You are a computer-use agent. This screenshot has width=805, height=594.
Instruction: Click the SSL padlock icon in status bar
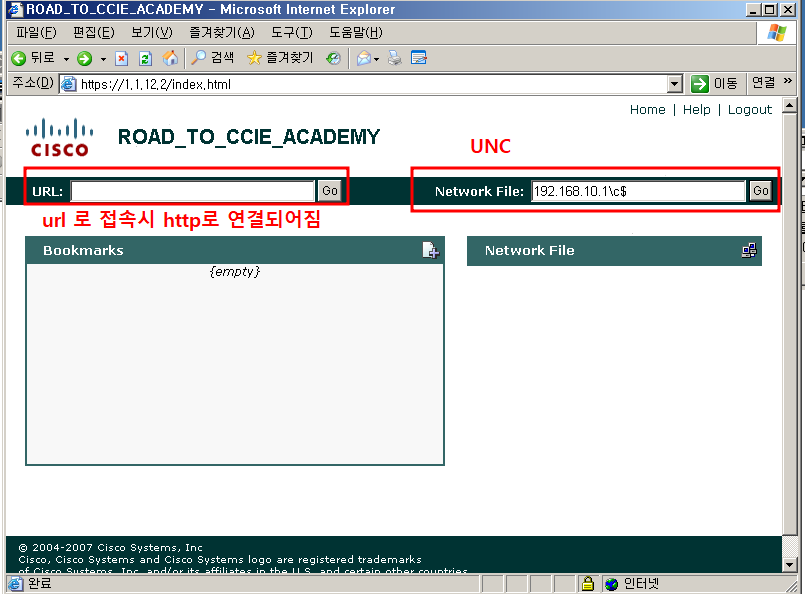tap(587, 583)
